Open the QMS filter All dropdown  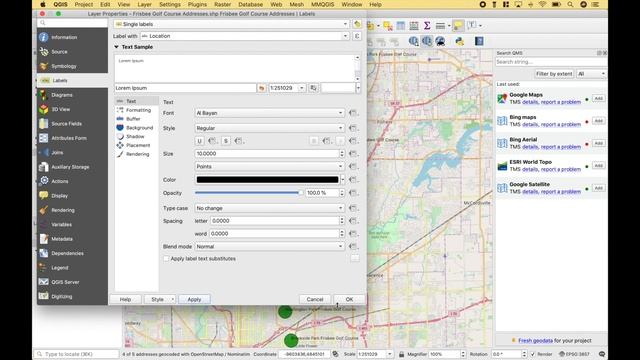[x=591, y=74]
